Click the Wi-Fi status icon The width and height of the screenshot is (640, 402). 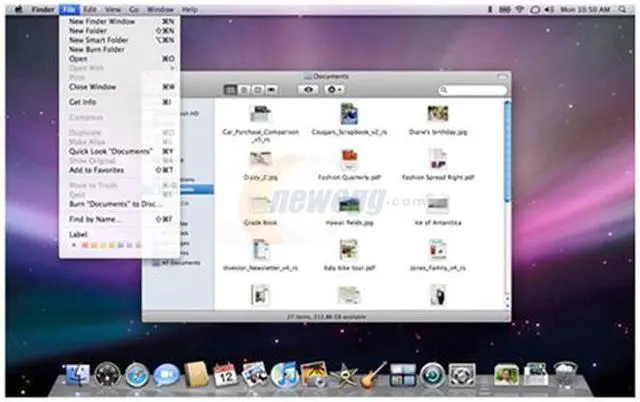coord(520,9)
